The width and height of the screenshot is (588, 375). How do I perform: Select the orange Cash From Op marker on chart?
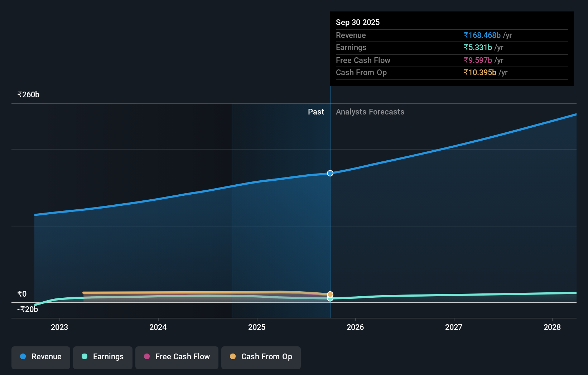330,294
